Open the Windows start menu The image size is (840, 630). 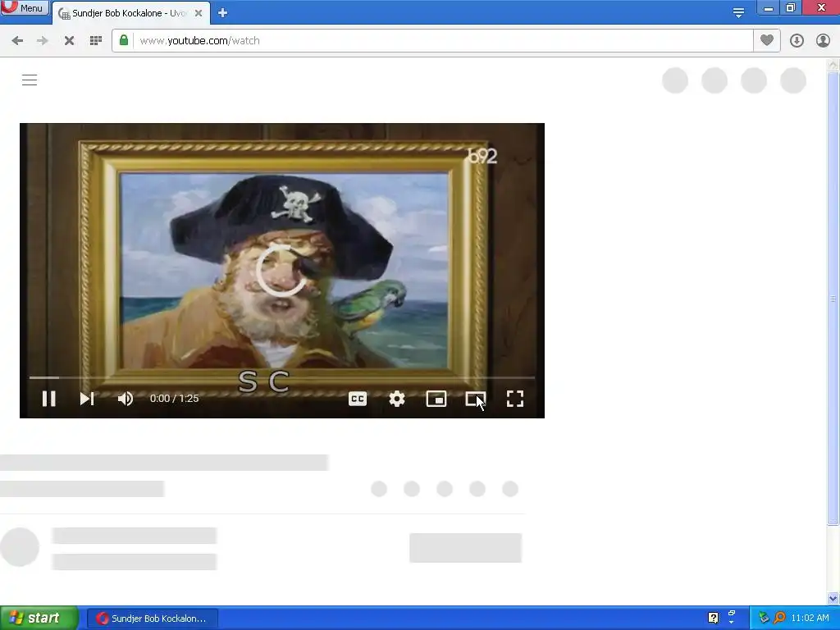tap(39, 619)
